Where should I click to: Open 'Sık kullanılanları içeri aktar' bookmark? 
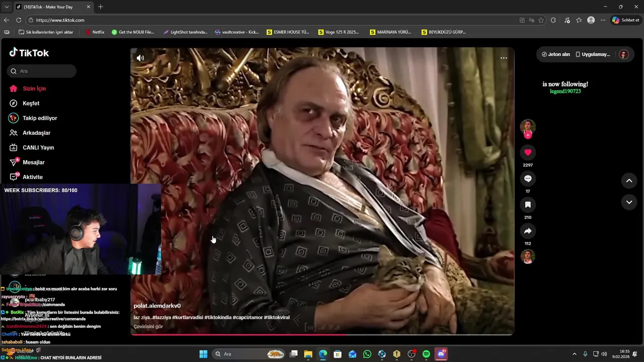pos(46,32)
